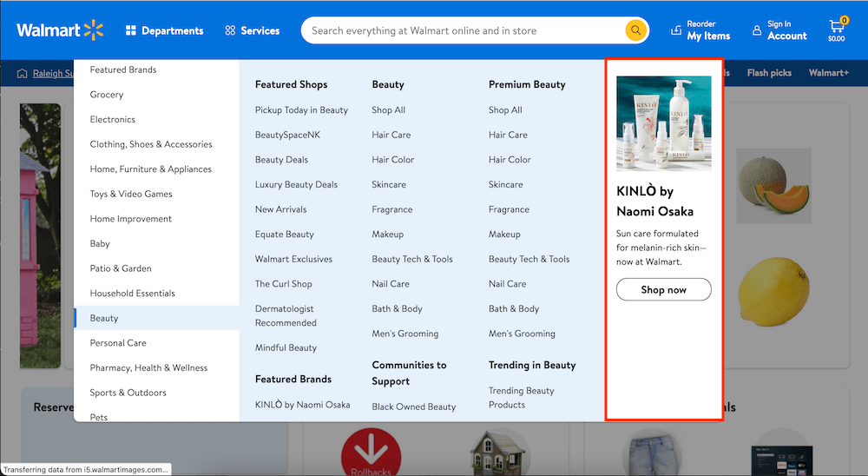Open the shopping cart icon
The width and height of the screenshot is (868, 476).
point(836,27)
